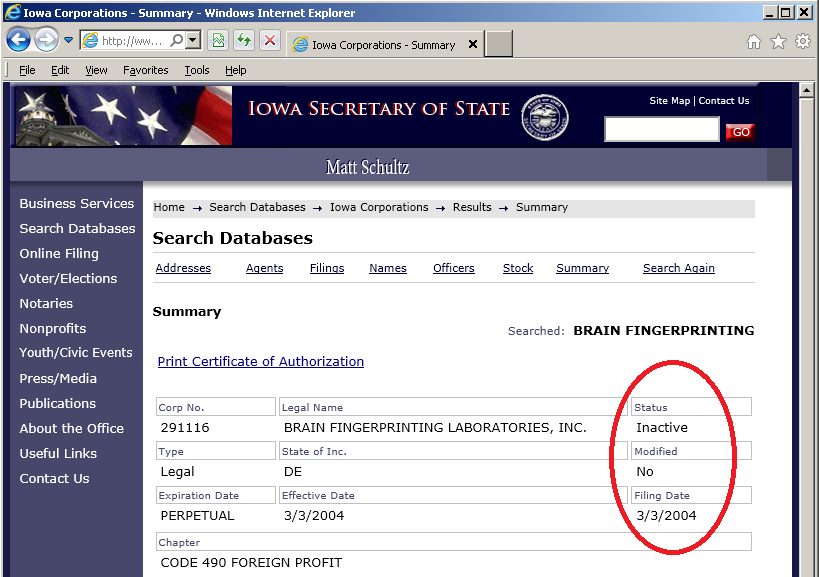
Task: Open About the Office in the sidebar
Action: (x=72, y=429)
